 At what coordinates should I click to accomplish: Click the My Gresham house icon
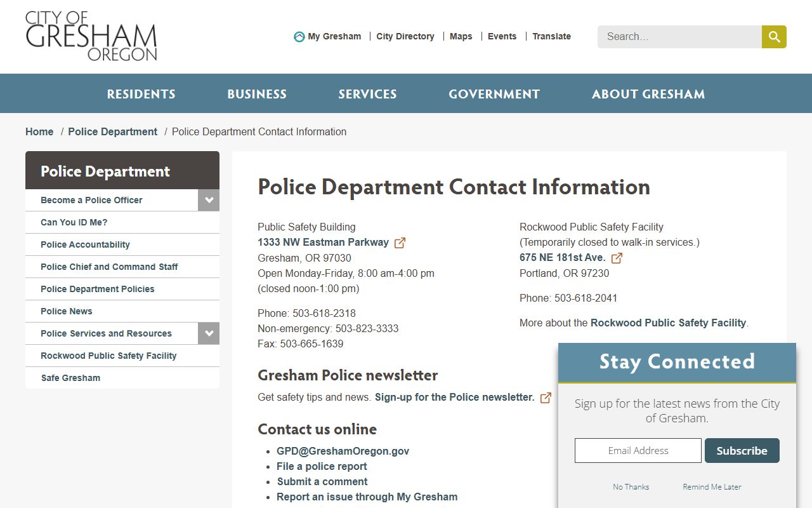tap(299, 37)
